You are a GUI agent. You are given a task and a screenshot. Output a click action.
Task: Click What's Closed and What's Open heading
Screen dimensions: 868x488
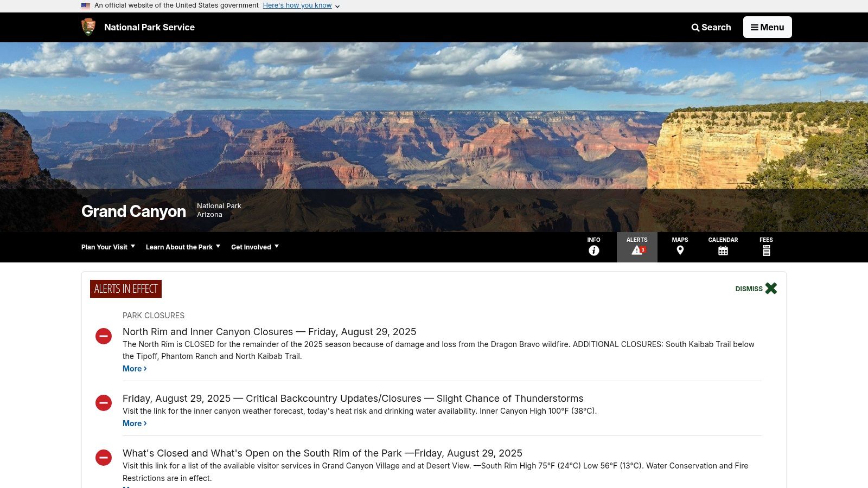(x=322, y=453)
